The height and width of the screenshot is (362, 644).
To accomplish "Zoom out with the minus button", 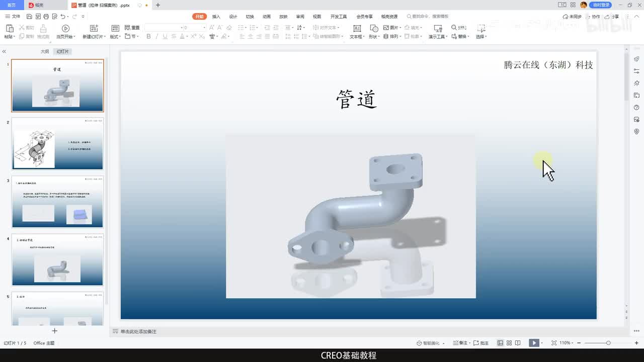I will (x=579, y=343).
